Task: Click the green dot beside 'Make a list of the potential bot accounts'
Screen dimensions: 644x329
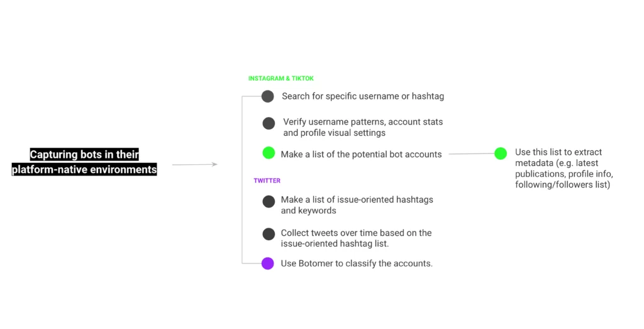Action: 269,153
